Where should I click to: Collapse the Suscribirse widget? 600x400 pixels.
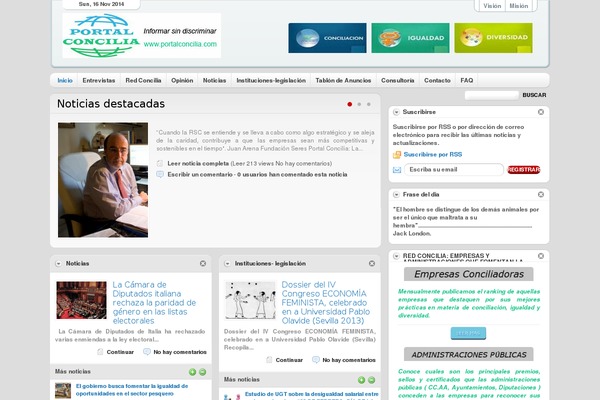[396, 112]
